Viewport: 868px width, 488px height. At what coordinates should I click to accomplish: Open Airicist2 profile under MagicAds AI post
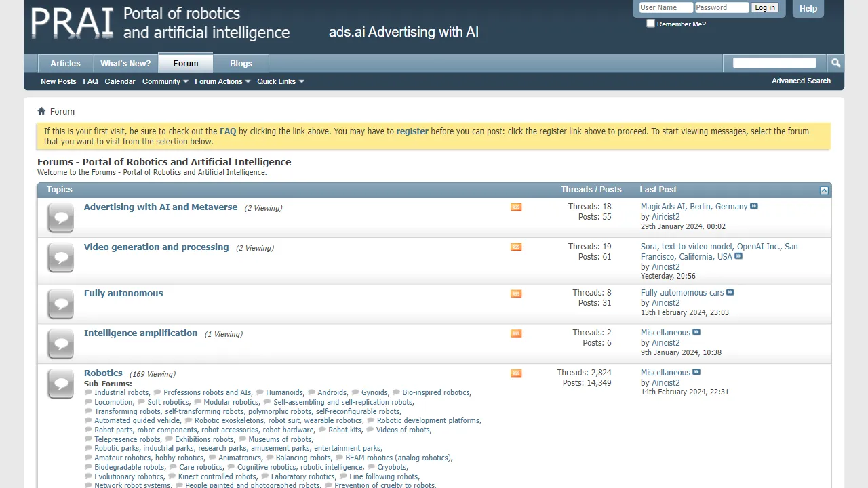(x=666, y=217)
